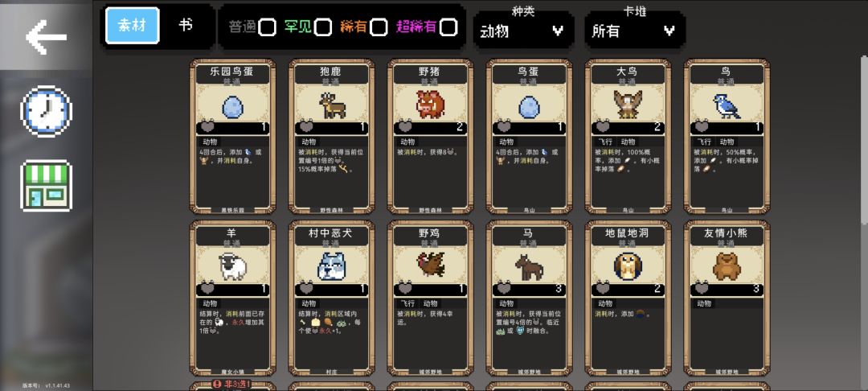Open the clock history icon
Image resolution: width=868 pixels, height=391 pixels.
tap(46, 111)
